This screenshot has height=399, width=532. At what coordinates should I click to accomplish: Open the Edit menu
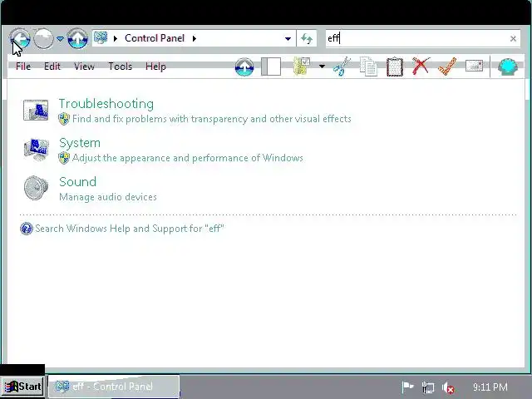pyautogui.click(x=52, y=66)
